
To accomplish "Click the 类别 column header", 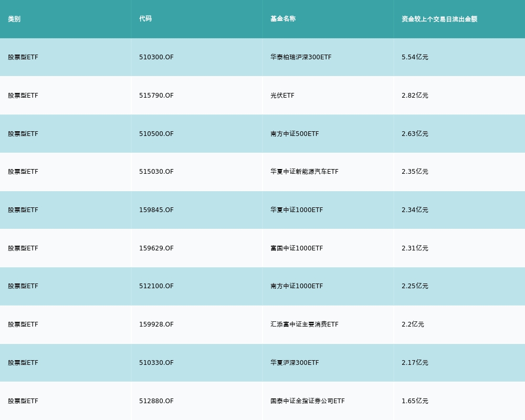I will [x=14, y=19].
